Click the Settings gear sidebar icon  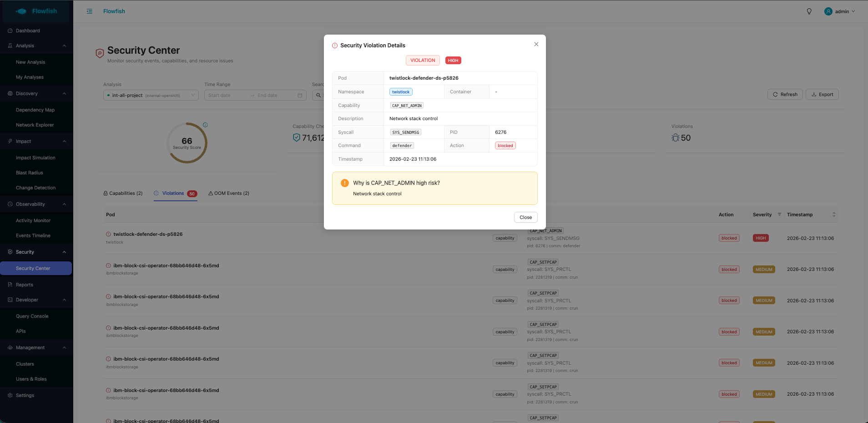click(x=10, y=395)
